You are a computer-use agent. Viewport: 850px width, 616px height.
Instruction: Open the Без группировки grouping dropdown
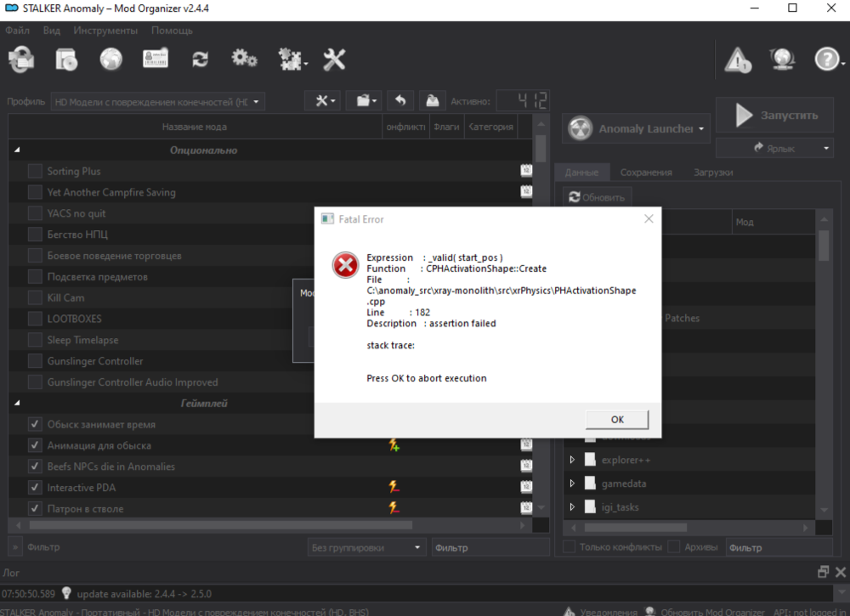tap(367, 548)
